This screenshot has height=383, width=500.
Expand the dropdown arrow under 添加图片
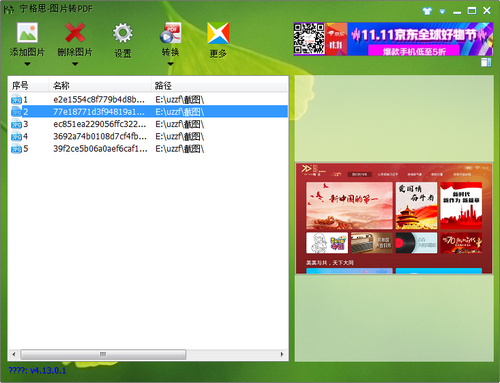[27, 64]
